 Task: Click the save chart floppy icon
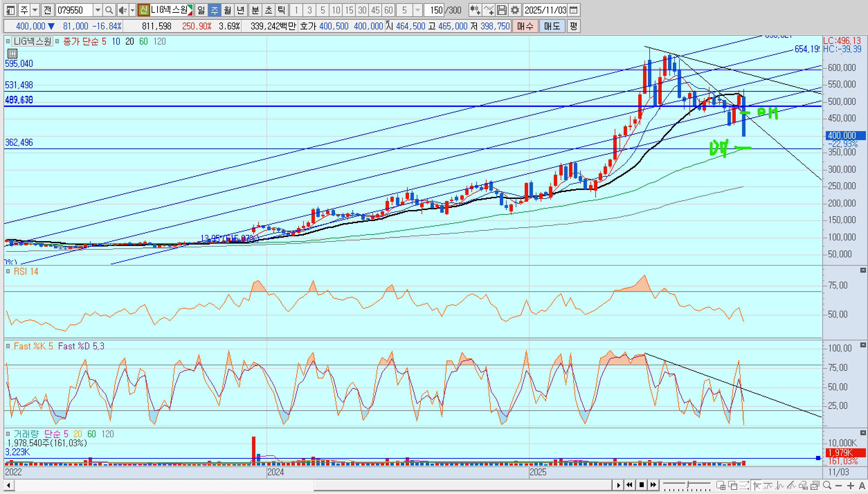tap(501, 10)
